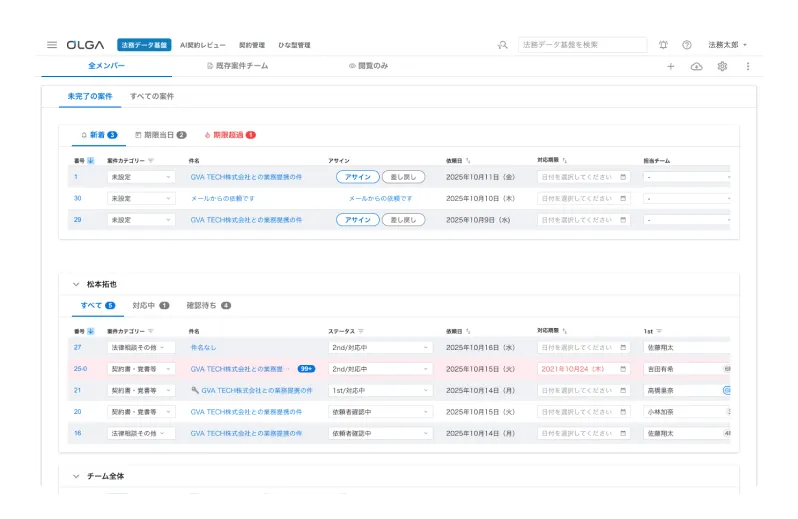Select すべて tab under 松本拓也

pos(98,305)
